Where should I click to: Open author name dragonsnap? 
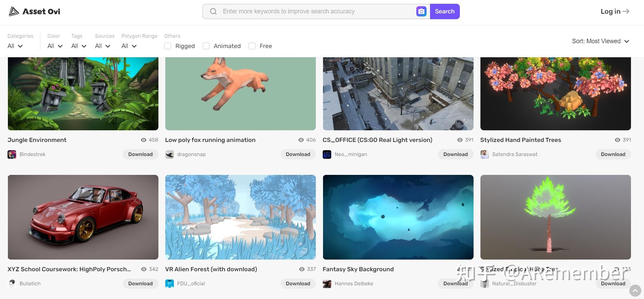tap(191, 154)
